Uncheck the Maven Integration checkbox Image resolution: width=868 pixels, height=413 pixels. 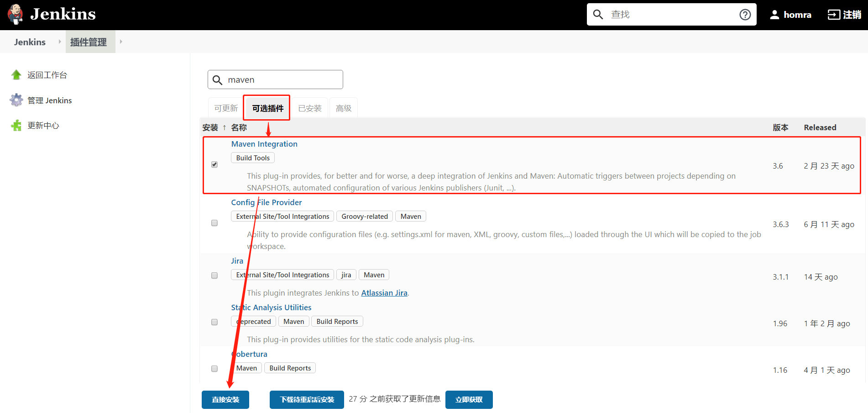(214, 164)
